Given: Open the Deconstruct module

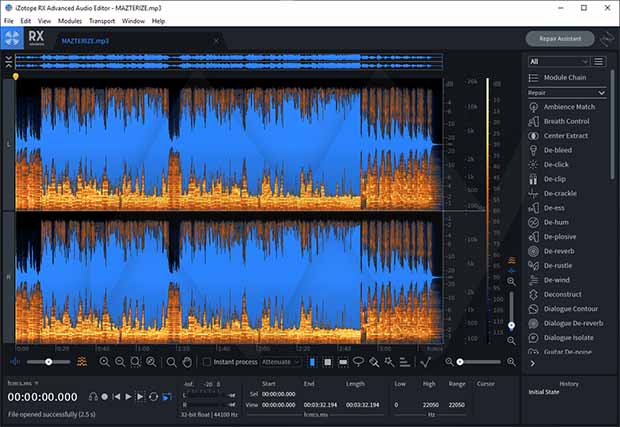Looking at the screenshot, I should pyautogui.click(x=555, y=295).
